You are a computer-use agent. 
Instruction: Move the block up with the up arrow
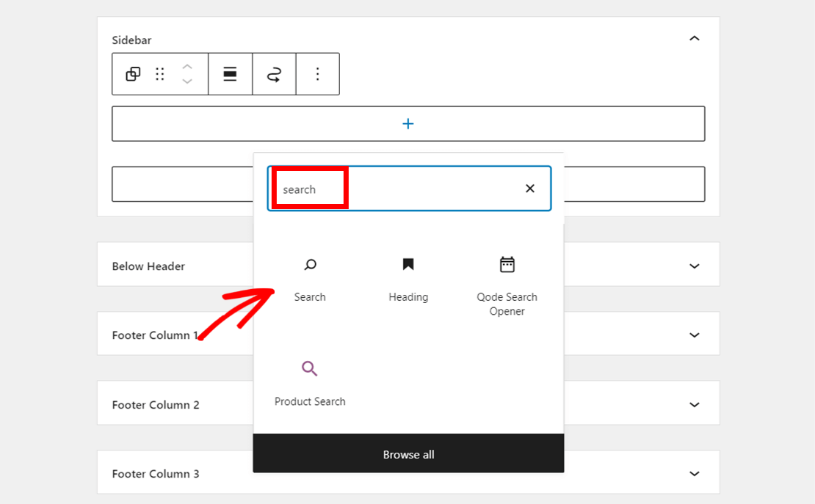(187, 67)
